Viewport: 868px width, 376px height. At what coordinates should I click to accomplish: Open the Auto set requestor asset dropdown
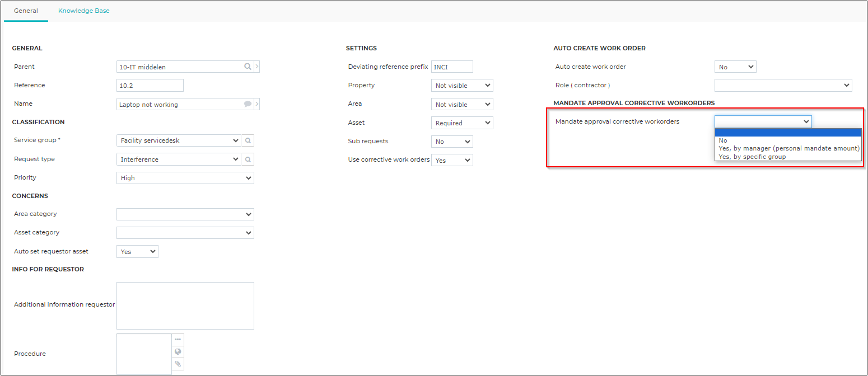137,252
